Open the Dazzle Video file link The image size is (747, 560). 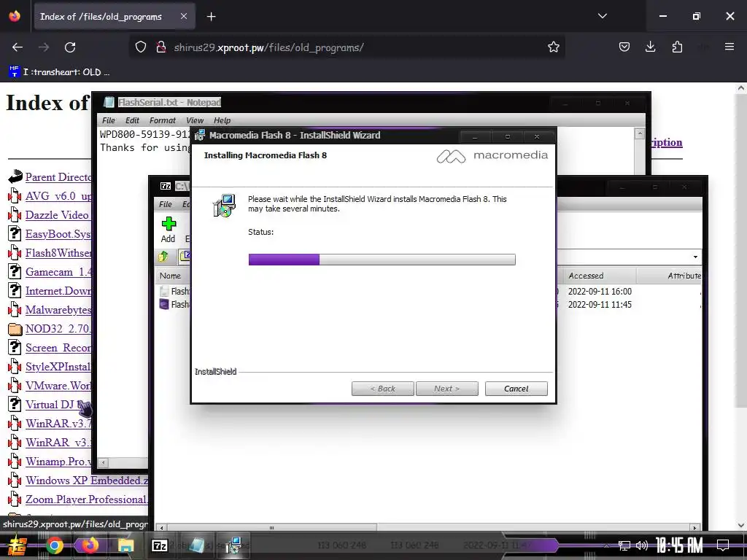tap(58, 215)
